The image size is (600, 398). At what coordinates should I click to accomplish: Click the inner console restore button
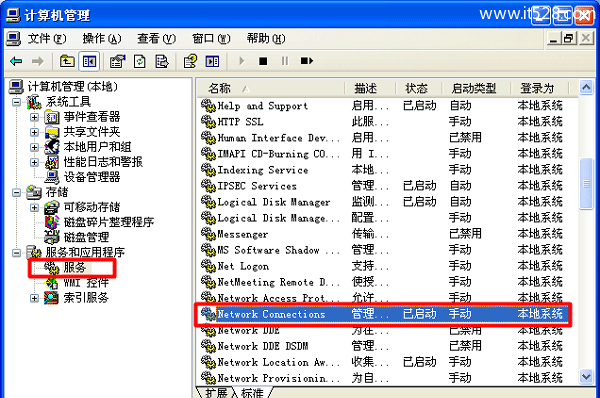click(569, 38)
